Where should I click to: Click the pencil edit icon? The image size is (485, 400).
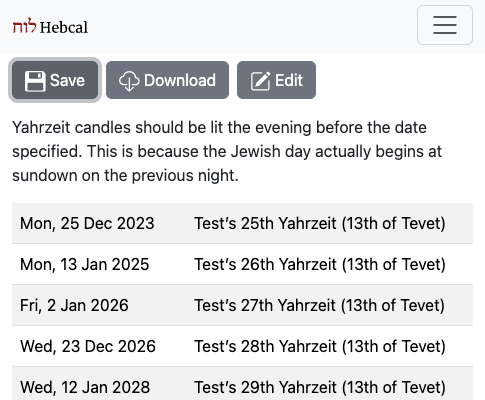[260, 81]
